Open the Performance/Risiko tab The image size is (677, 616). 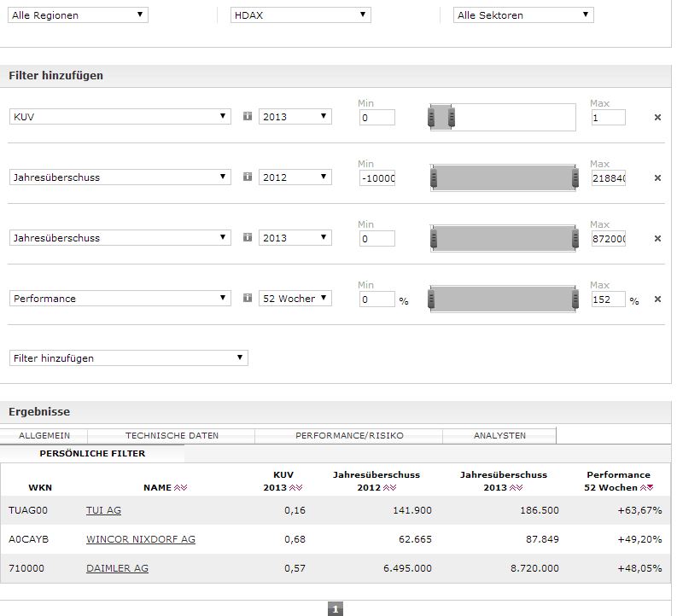[x=349, y=435]
